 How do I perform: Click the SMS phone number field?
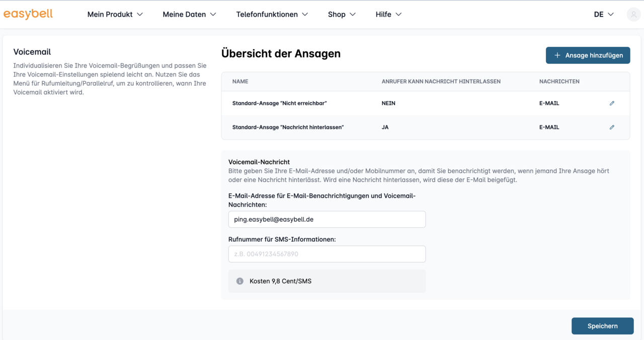coord(327,254)
